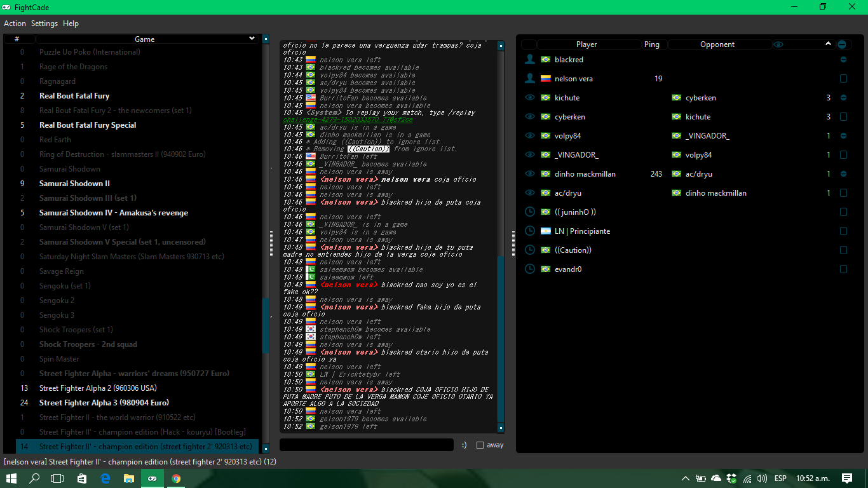Screen dimensions: 868x488
Task: Toggle ignore checkbox for evandr0
Action: click(843, 269)
